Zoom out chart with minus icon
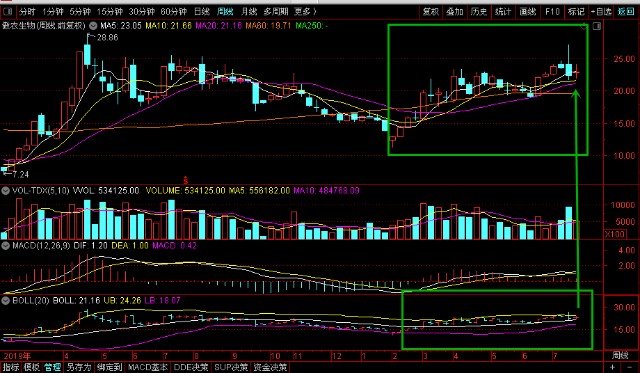The height and width of the screenshot is (373, 640). click(629, 368)
